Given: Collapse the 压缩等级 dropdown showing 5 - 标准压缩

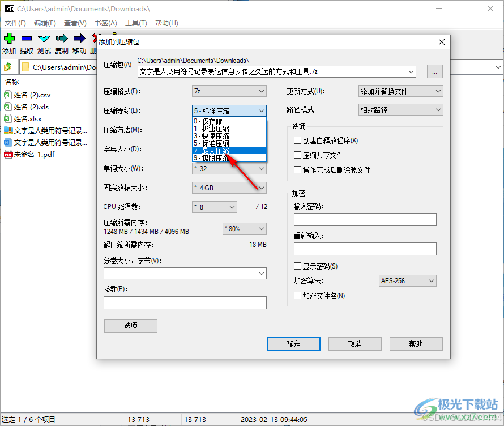Looking at the screenshot, I should tap(229, 111).
